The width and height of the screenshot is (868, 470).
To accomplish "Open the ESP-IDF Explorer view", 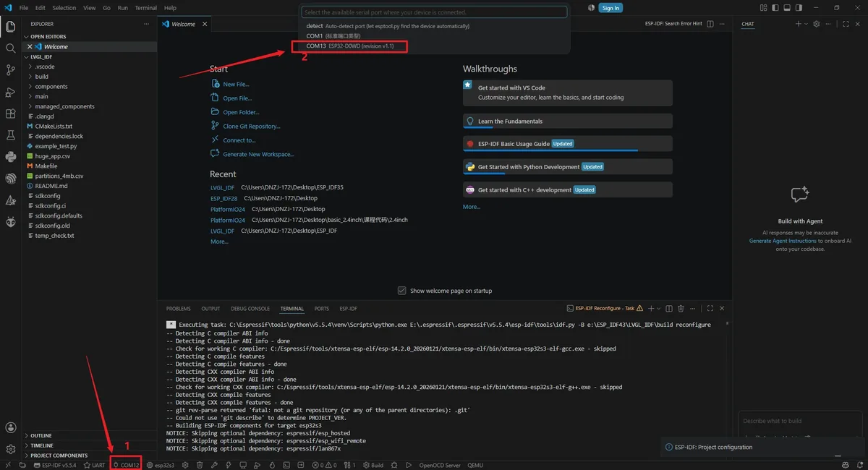I will 10,179.
